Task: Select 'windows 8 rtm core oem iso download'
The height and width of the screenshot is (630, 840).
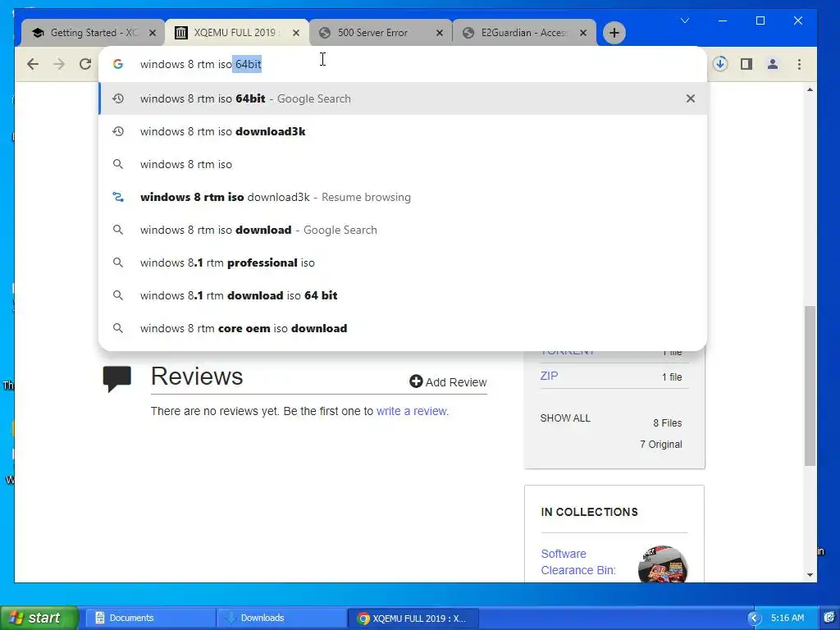Action: pos(403,328)
